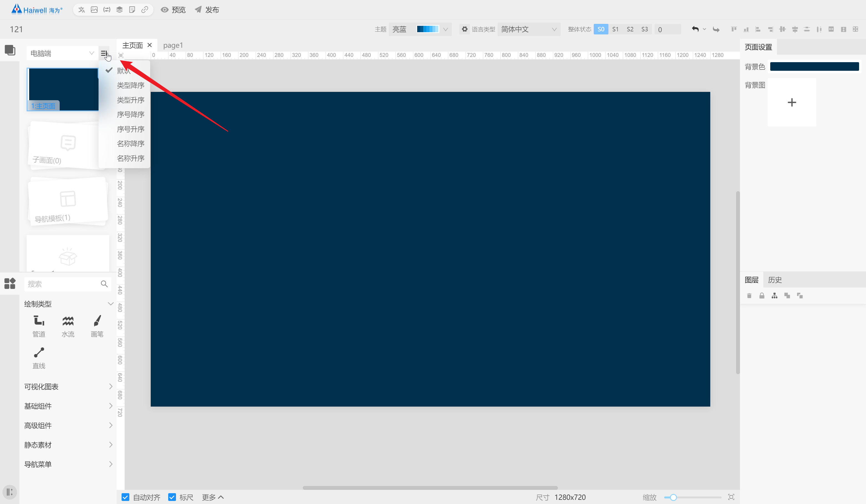
Task: Select the 管道 pipe drawing tool
Action: click(x=39, y=326)
